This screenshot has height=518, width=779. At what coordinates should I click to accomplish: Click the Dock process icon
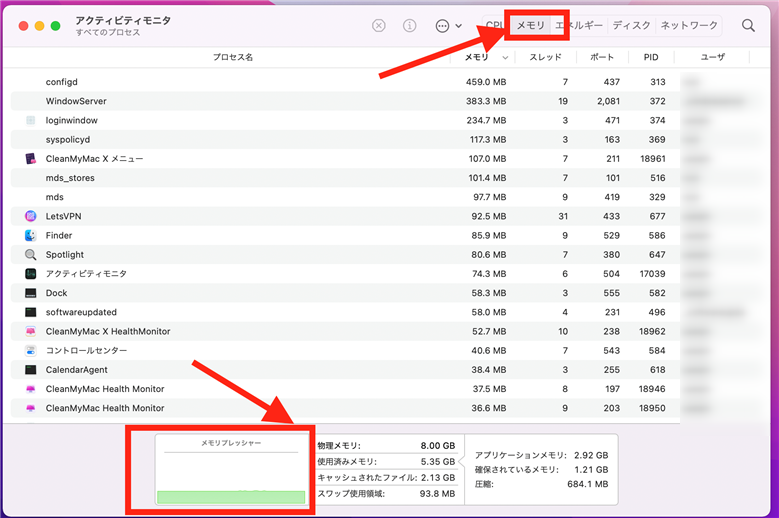click(x=30, y=293)
